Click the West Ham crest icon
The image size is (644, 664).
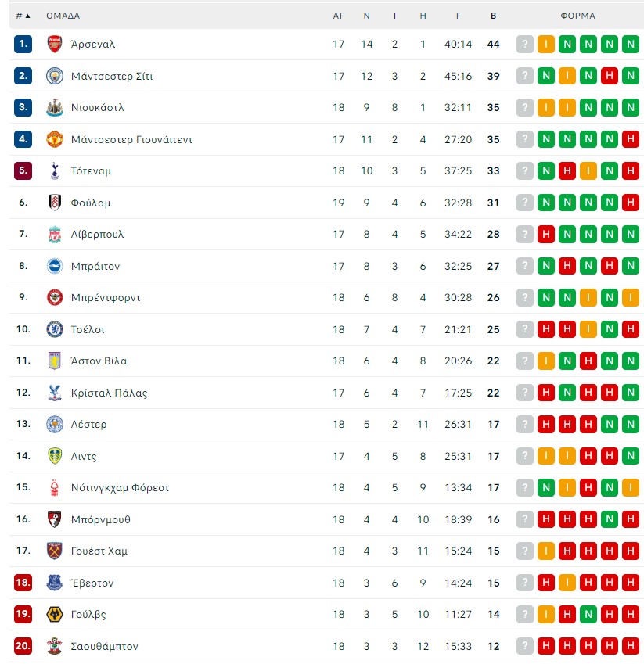click(x=54, y=551)
